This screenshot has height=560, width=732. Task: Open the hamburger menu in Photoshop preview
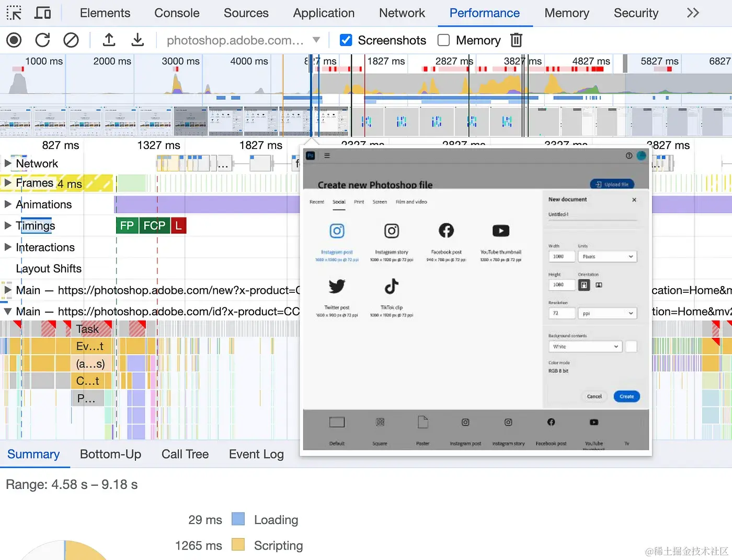coord(327,156)
